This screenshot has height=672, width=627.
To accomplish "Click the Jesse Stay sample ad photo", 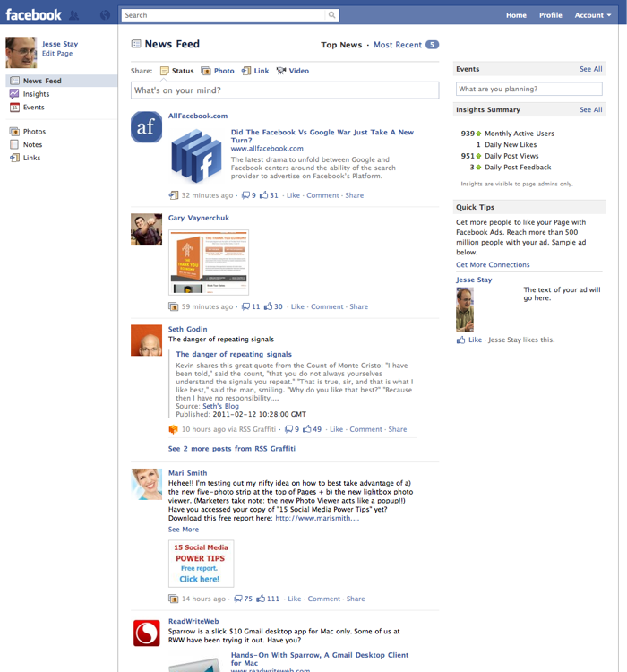I will (x=465, y=310).
